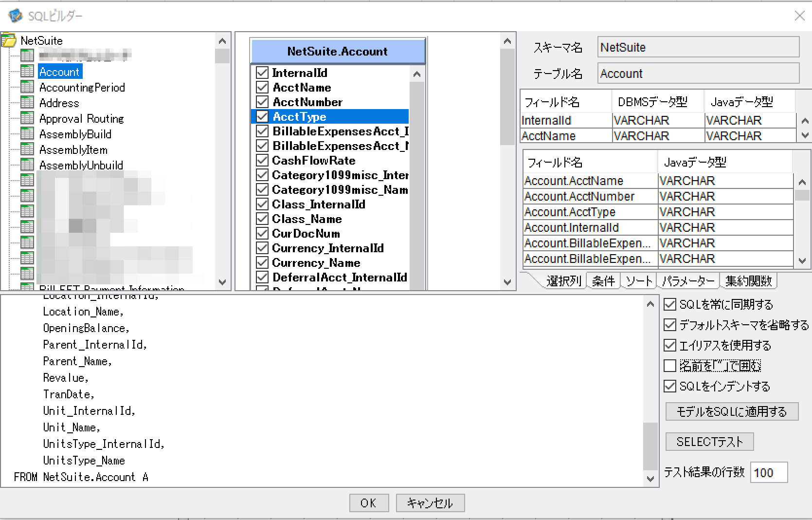Uncheck the CashFlowRate column checkbox
Screen dimensions: 812x520
click(262, 160)
